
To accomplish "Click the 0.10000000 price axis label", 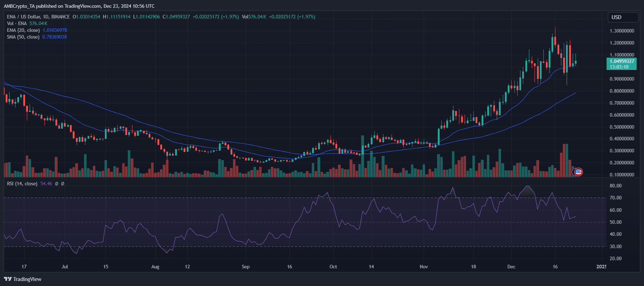I will pos(622,175).
